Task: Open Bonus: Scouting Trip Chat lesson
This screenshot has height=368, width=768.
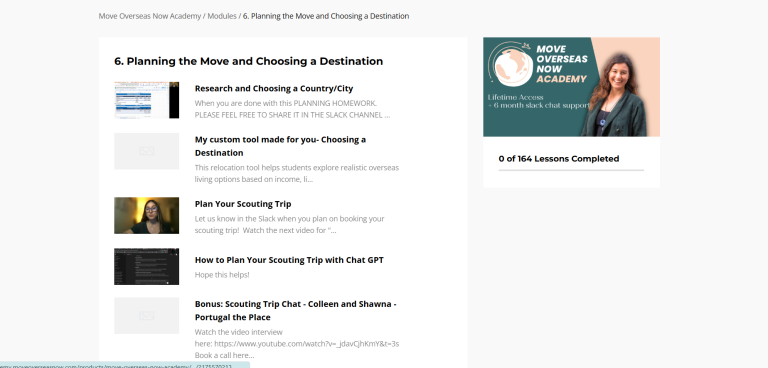Action: [x=295, y=311]
